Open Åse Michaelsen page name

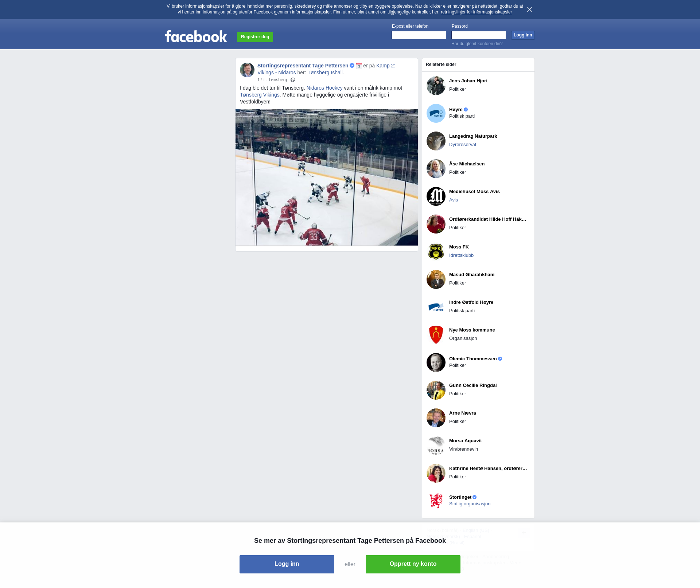[467, 164]
